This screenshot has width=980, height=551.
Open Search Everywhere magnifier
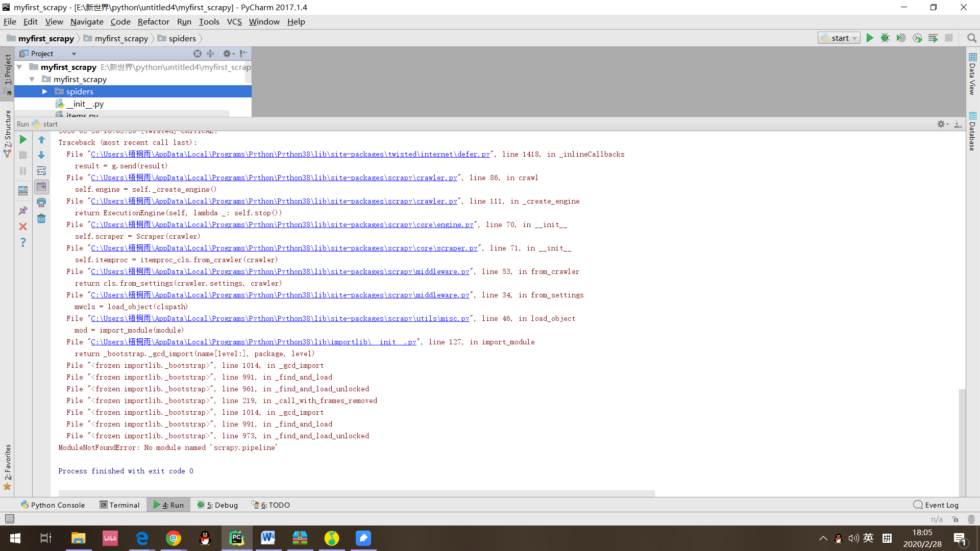(x=971, y=38)
